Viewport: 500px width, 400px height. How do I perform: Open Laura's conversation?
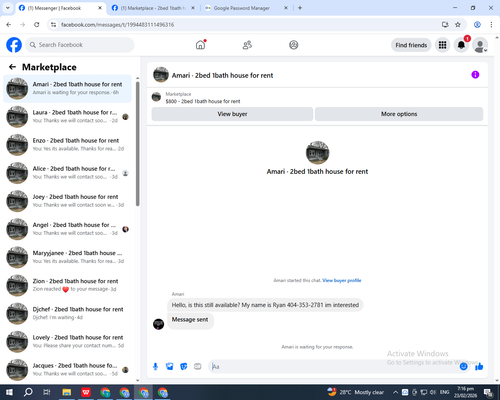point(67,117)
